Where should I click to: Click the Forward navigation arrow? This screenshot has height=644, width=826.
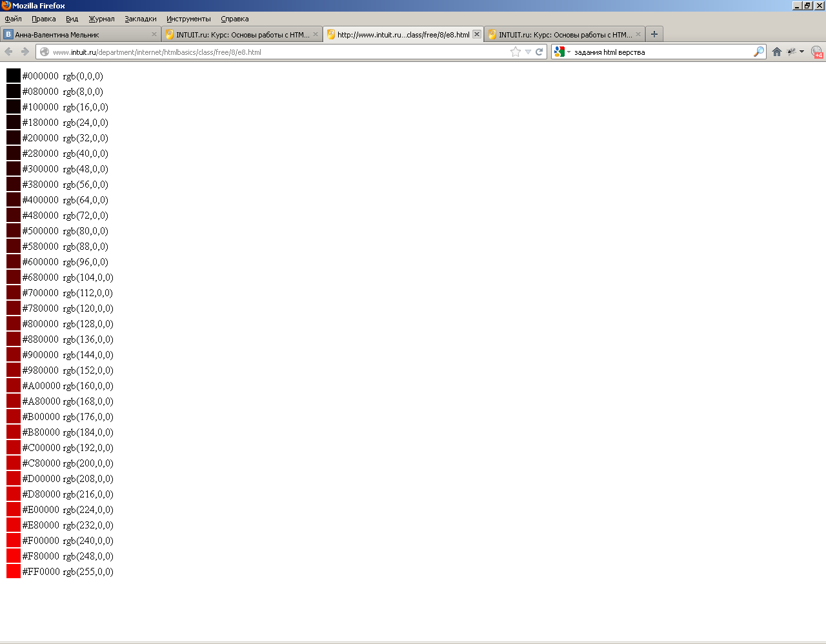(25, 52)
